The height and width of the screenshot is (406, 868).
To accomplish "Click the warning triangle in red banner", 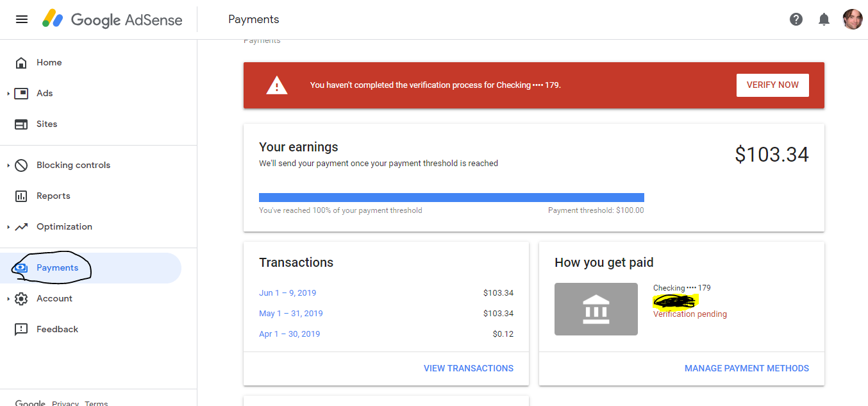I will point(277,85).
